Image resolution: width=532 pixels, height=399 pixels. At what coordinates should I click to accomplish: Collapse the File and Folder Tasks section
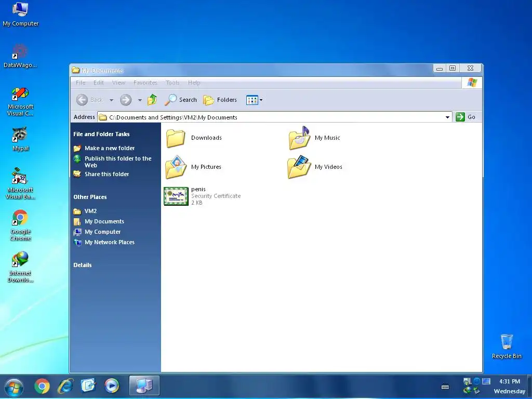click(101, 134)
